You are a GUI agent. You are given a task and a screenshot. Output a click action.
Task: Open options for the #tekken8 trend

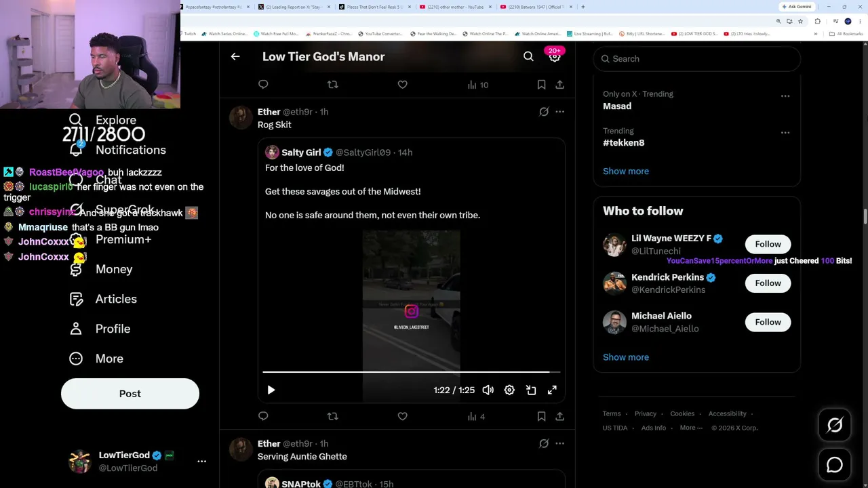coord(785,133)
